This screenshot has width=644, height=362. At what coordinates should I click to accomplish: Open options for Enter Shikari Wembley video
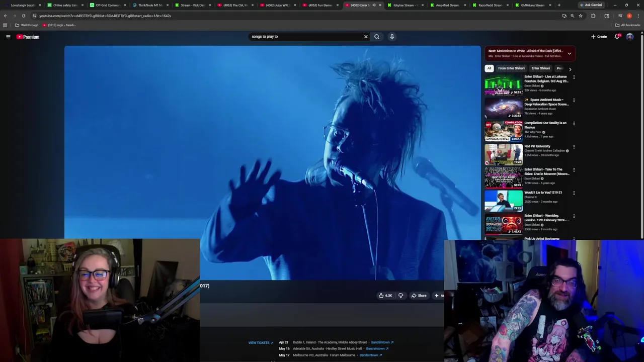pos(574,216)
